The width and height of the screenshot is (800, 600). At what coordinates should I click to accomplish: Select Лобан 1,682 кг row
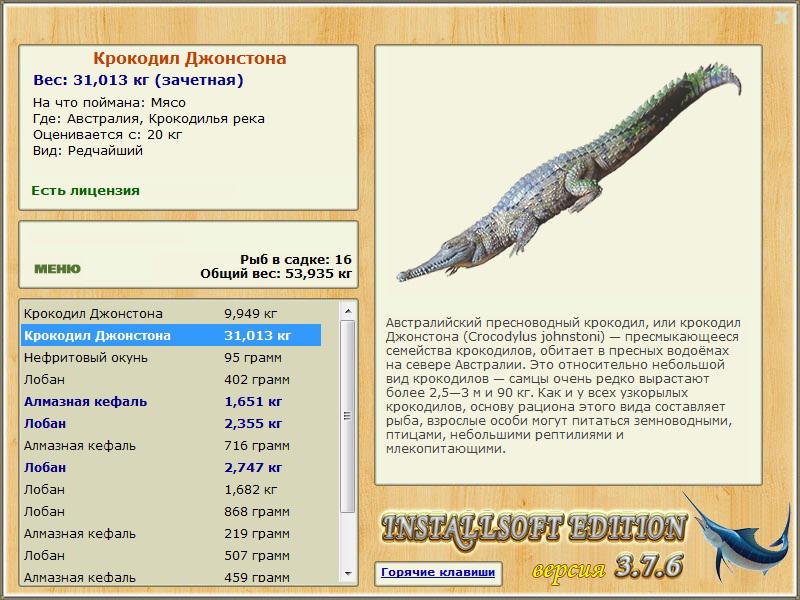point(171,489)
